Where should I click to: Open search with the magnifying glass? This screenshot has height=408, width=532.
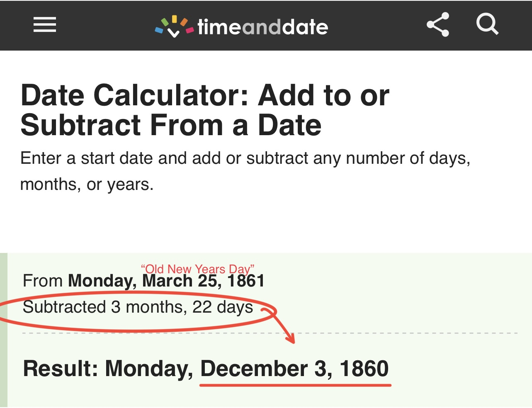tap(487, 24)
